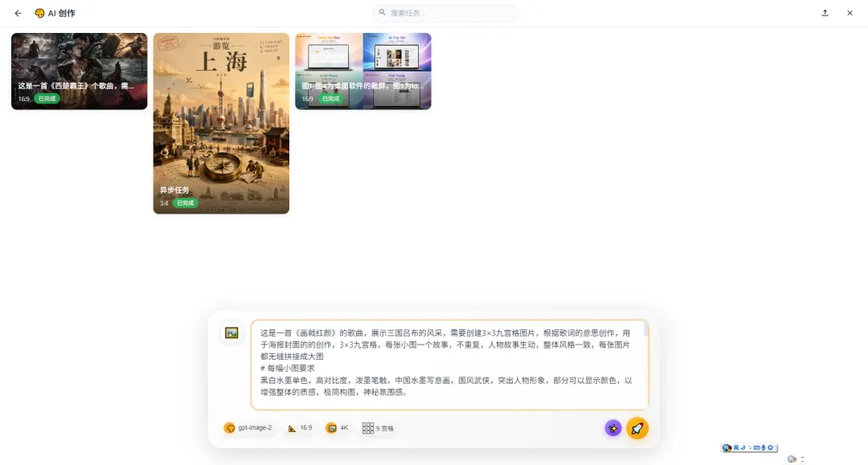The height and width of the screenshot is (465, 868).
Task: Click 已完成 badge on the 图1-图4 card
Action: tap(330, 99)
